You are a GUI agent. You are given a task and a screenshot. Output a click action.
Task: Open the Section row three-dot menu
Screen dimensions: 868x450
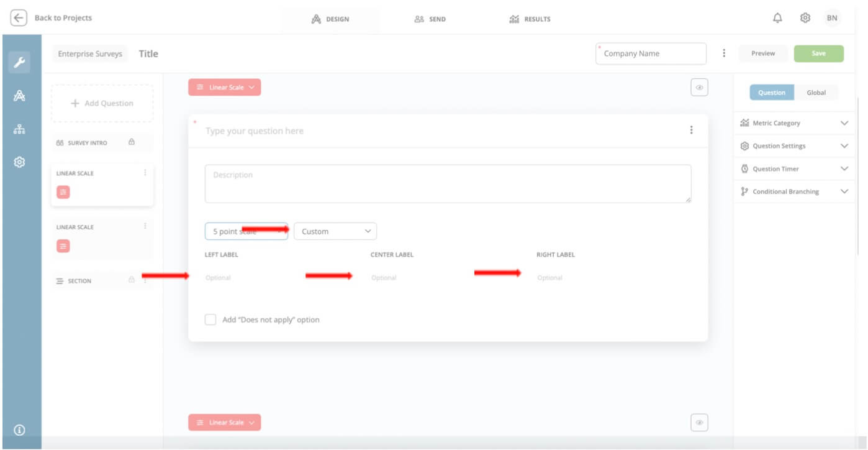point(145,280)
